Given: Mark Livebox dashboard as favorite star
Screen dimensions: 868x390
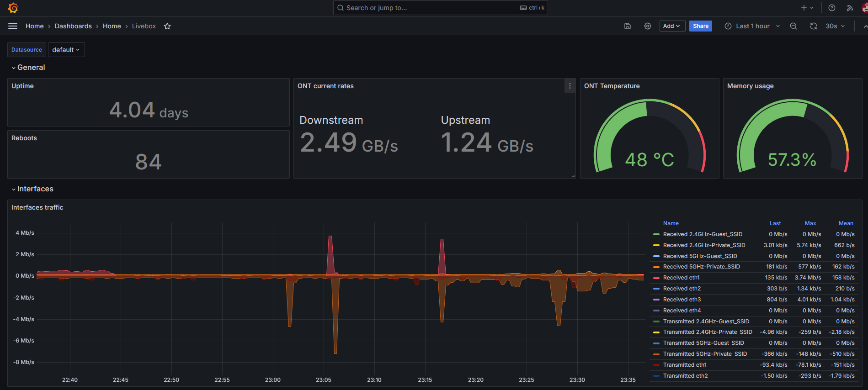Looking at the screenshot, I should click(x=167, y=26).
